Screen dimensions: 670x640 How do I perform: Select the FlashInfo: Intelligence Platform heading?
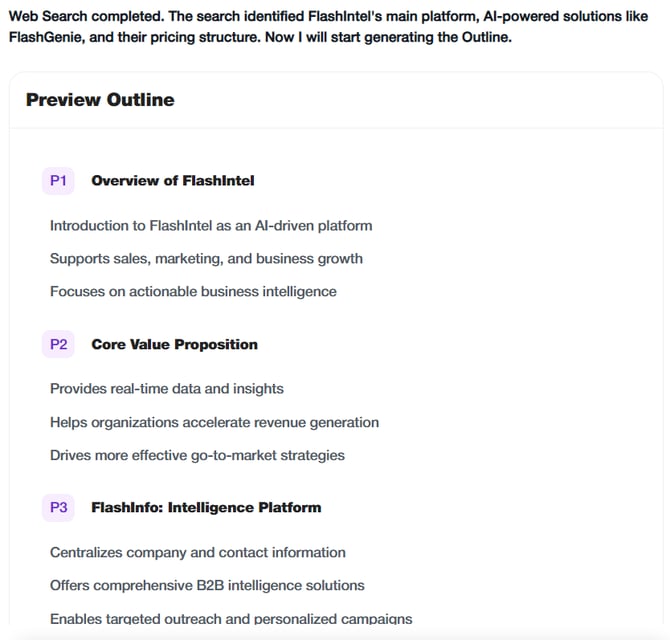(206, 508)
